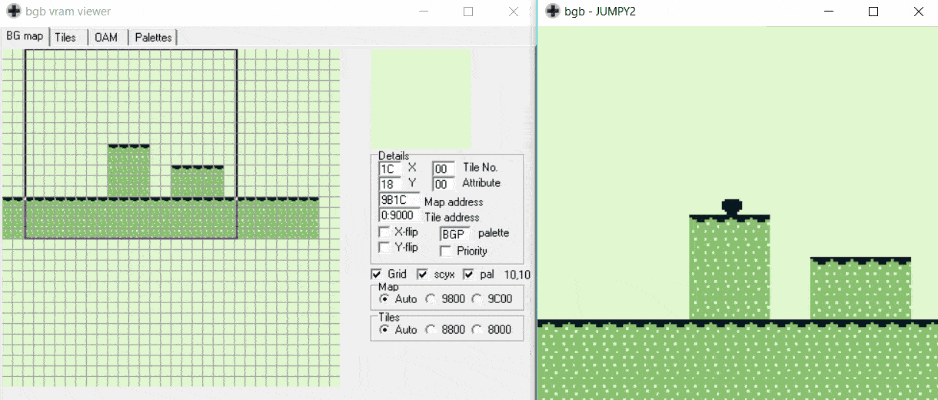
Task: Click the player sprite in JUMPY2 game
Action: coord(732,207)
